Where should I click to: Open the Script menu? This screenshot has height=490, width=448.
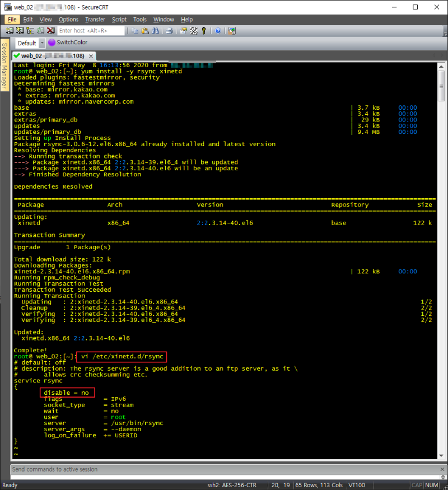(x=119, y=20)
